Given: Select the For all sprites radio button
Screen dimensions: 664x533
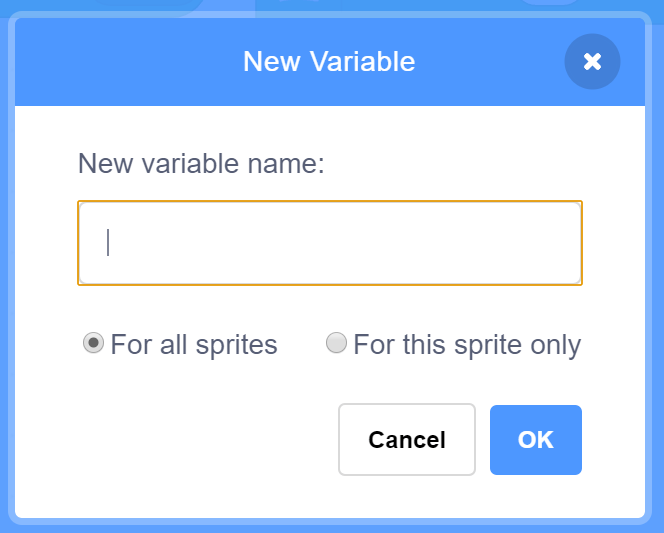Looking at the screenshot, I should (x=93, y=344).
